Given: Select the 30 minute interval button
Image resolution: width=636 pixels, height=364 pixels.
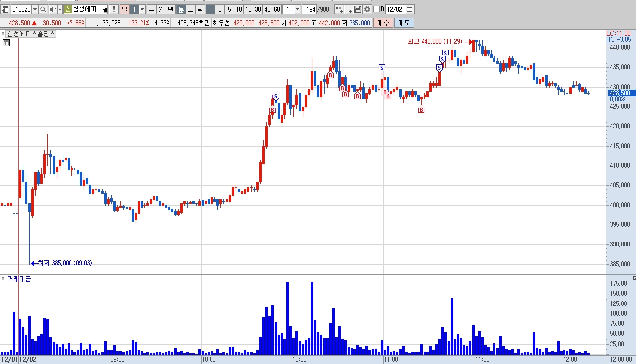Looking at the screenshot, I should pos(258,9).
